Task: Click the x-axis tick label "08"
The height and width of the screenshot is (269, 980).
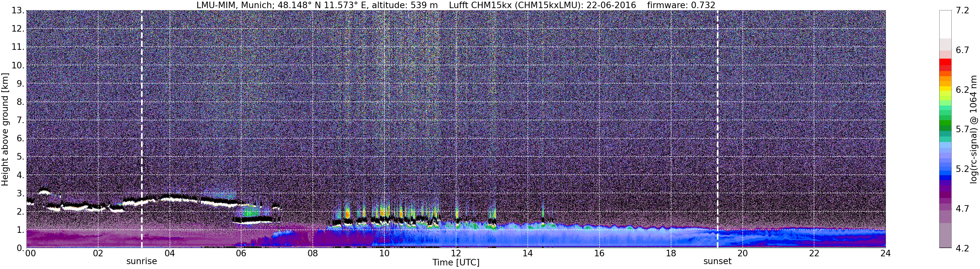Action: (312, 253)
